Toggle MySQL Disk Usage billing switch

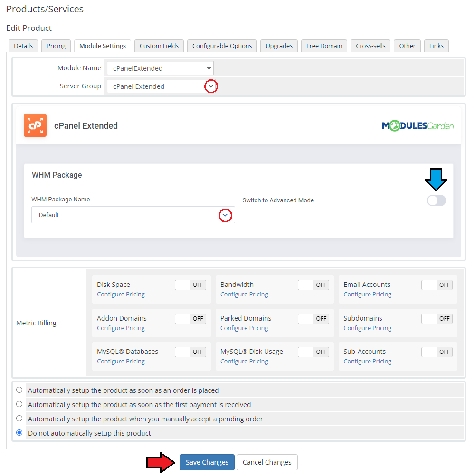click(313, 352)
